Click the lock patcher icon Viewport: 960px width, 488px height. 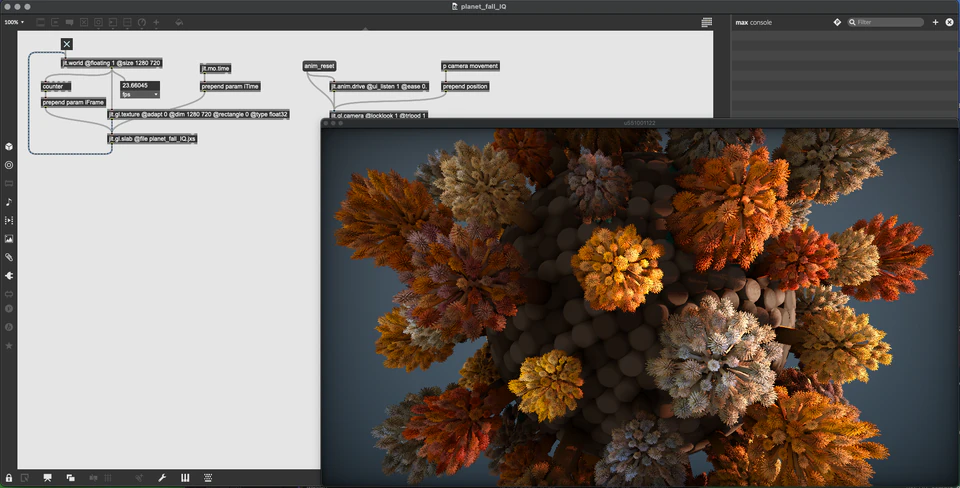pyautogui.click(x=9, y=478)
